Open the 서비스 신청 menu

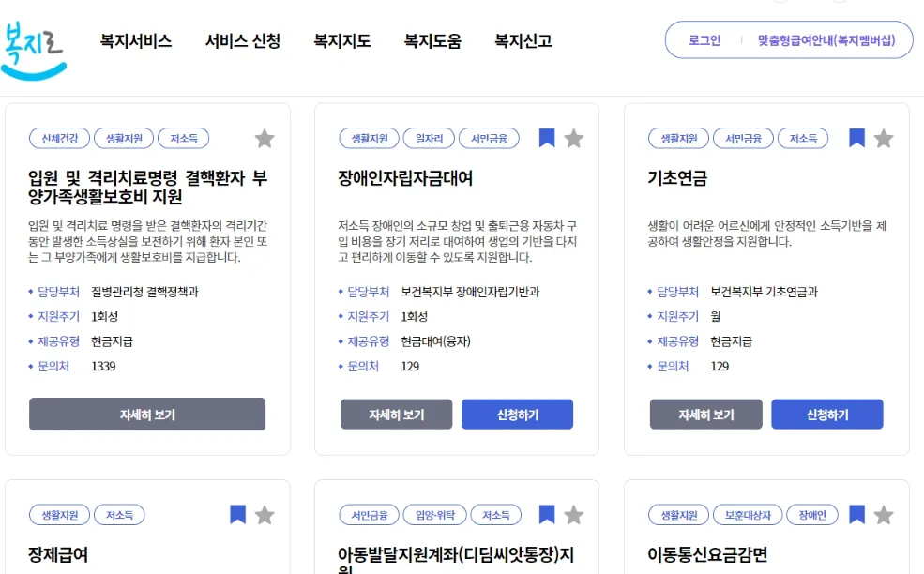243,41
